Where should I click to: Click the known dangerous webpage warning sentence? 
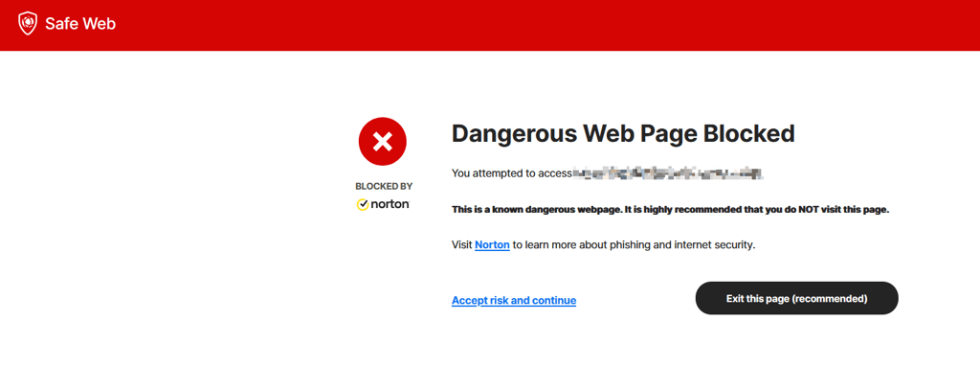pyautogui.click(x=670, y=209)
